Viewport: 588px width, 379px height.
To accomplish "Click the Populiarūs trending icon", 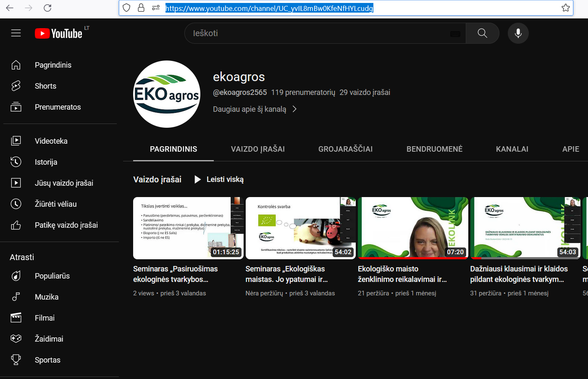I will tap(16, 276).
